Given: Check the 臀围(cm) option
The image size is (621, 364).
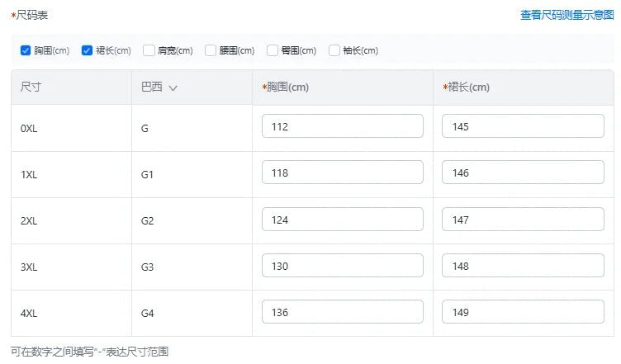Looking at the screenshot, I should tap(273, 50).
